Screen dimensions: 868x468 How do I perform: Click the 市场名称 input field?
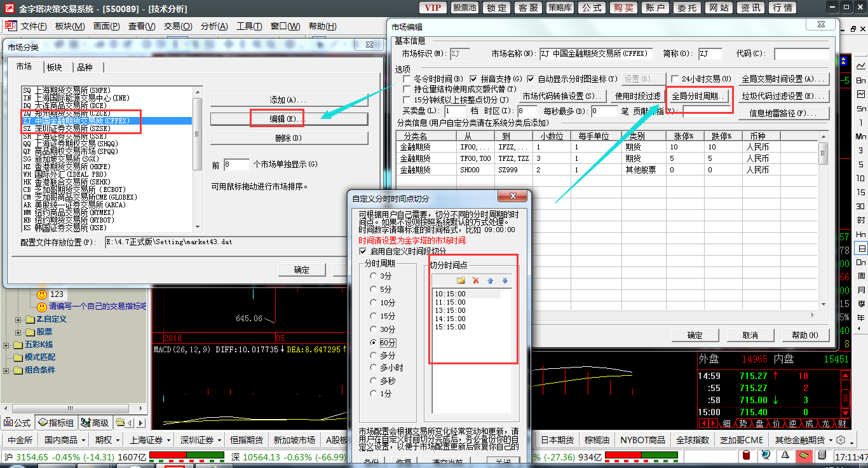596,54
